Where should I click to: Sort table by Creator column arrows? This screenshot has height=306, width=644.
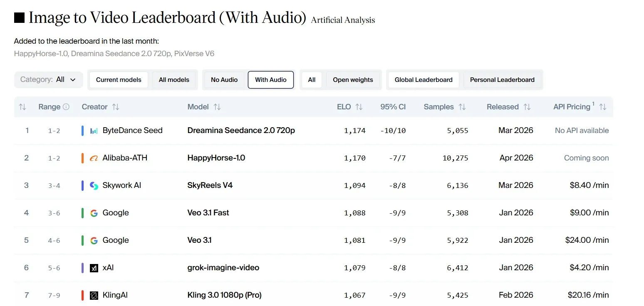[x=116, y=107]
